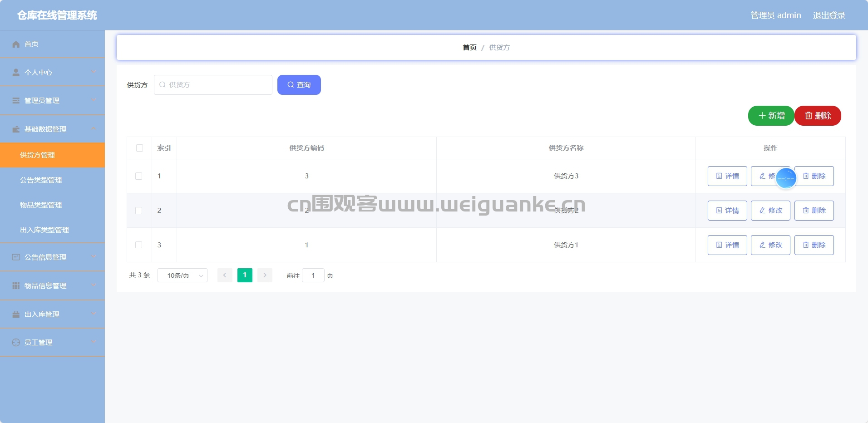868x423 pixels.
Task: Open the 10条/页 page size dropdown
Action: click(x=182, y=275)
